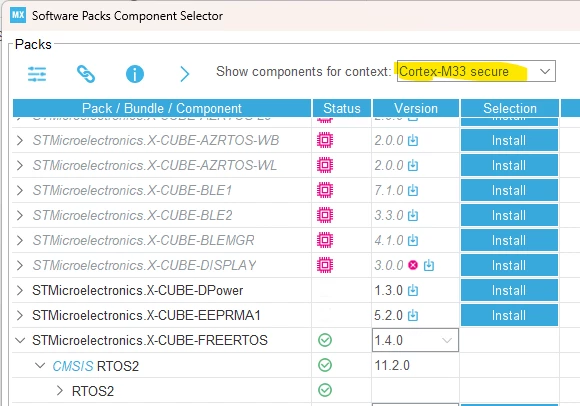The width and height of the screenshot is (580, 406).
Task: Expand the X-CUBE-BLEMGR pack row
Action: tap(20, 240)
